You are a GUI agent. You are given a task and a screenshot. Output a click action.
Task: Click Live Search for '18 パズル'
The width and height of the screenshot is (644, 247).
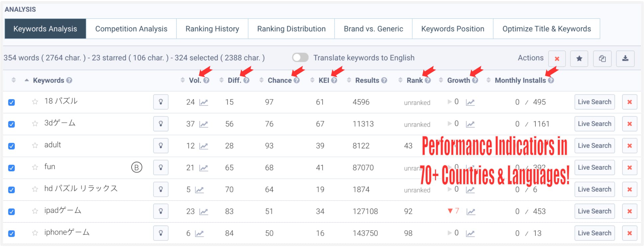tap(594, 102)
